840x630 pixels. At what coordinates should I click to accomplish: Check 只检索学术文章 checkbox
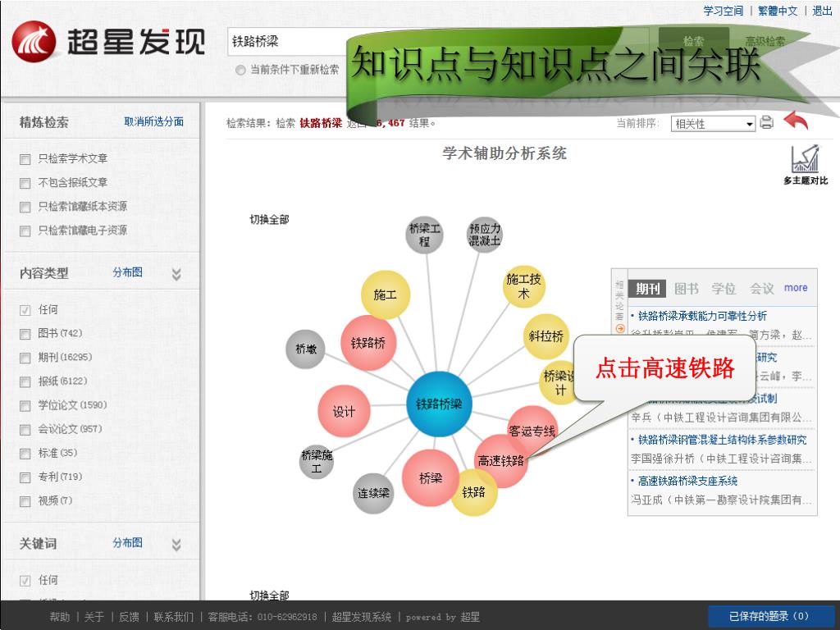[25, 159]
